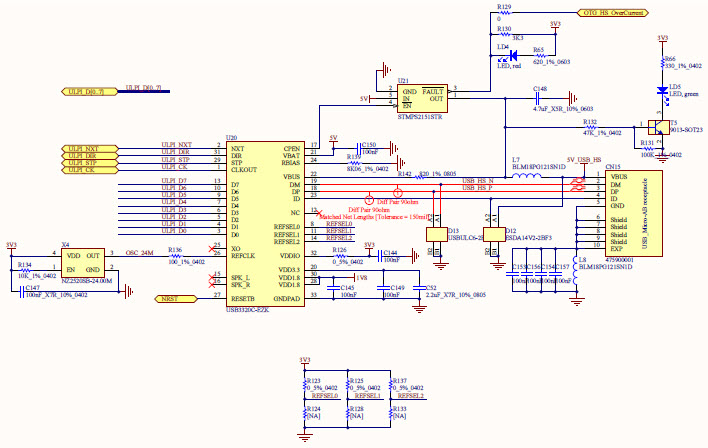The width and height of the screenshot is (708, 448).
Task: Click the no-connect X at SPK_L pin
Action: coord(211,277)
